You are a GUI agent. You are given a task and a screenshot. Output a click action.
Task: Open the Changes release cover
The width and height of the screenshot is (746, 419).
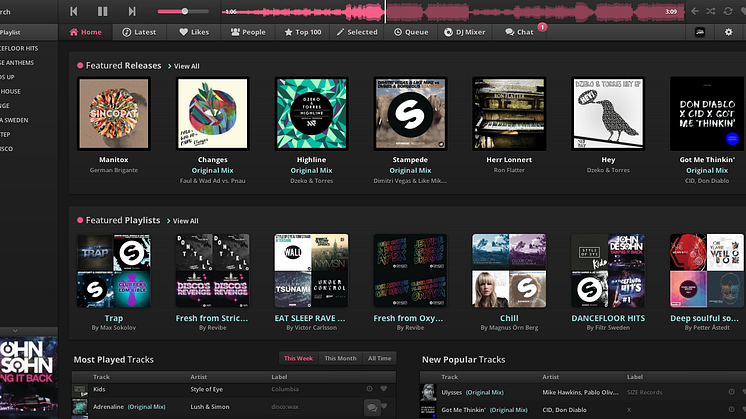coord(213,114)
